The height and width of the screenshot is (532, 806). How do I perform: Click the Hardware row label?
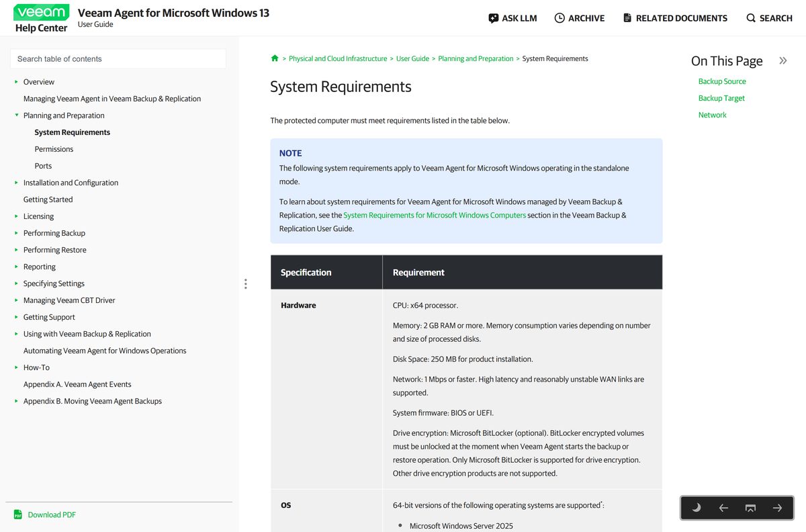click(298, 305)
